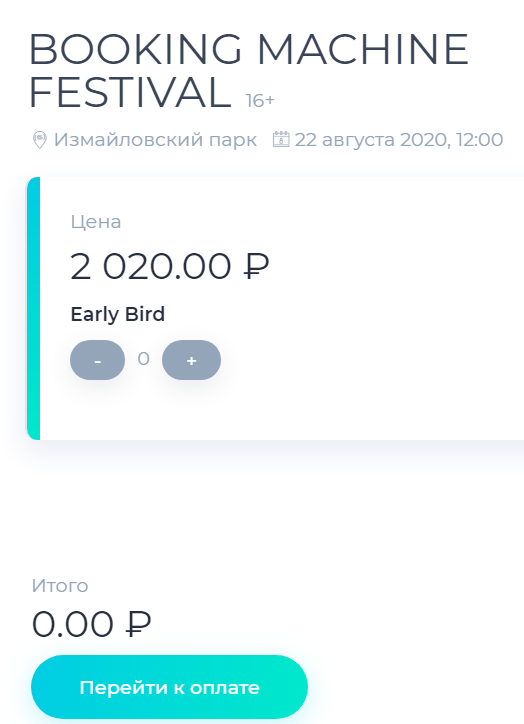The width and height of the screenshot is (524, 724).
Task: Decrease Early Bird ticket count with minus
Action: click(97, 360)
